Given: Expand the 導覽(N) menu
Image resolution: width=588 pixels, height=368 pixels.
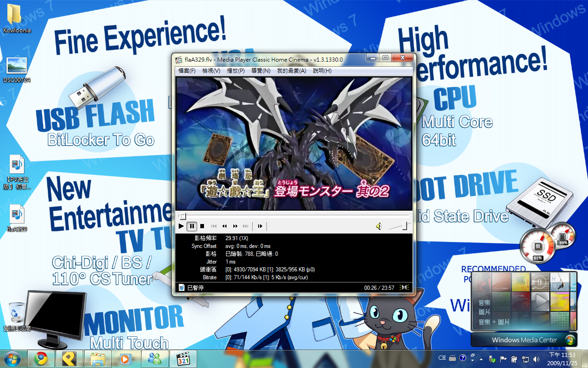Looking at the screenshot, I should tap(260, 71).
